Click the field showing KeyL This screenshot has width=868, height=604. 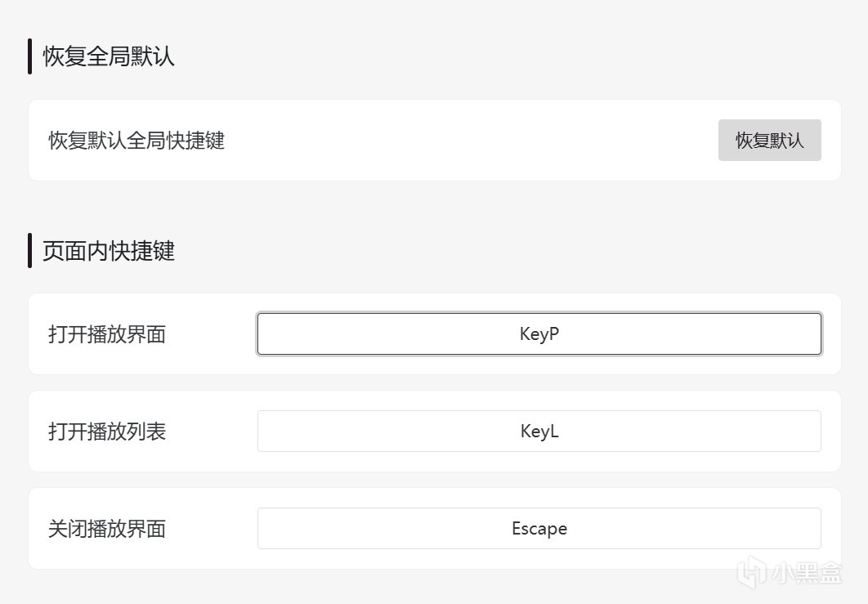pos(539,432)
